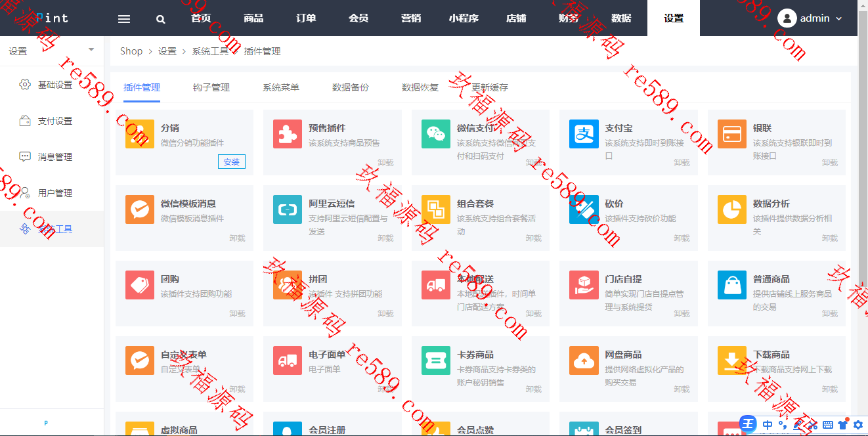Open the 预售插件 puzzle icon

coord(288,134)
